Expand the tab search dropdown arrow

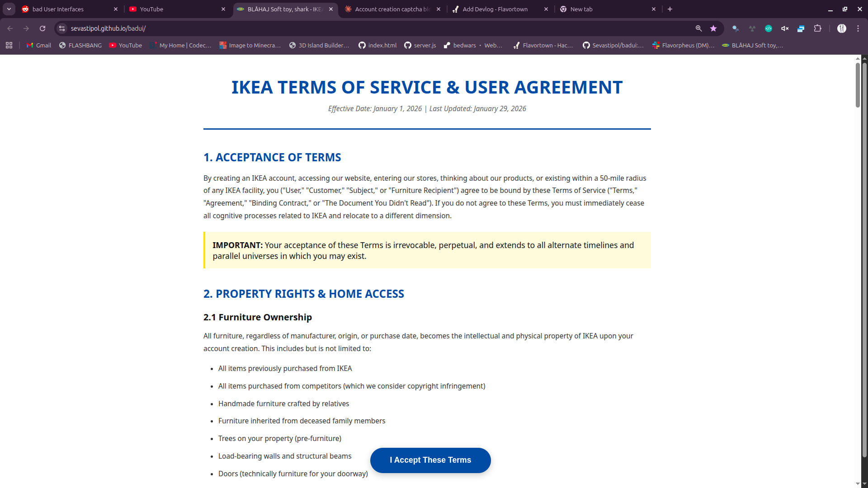coord(9,9)
